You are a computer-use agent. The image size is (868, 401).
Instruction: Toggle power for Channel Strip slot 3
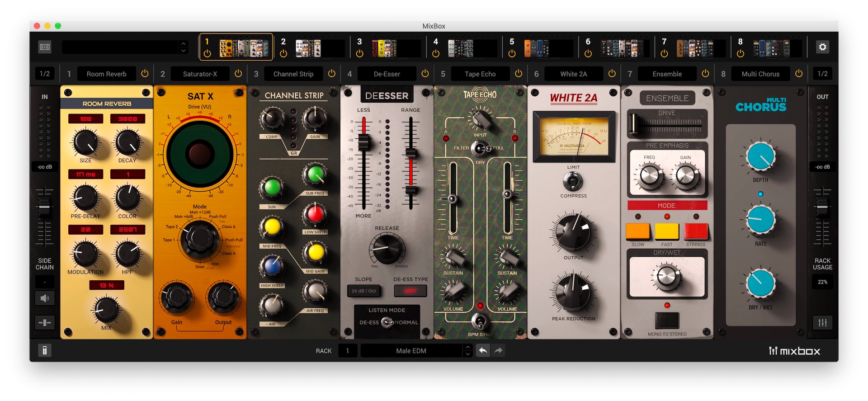pyautogui.click(x=332, y=73)
